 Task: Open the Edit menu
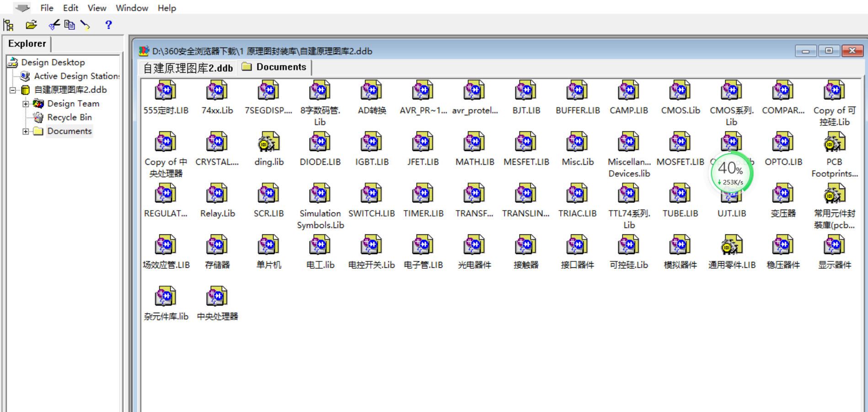tap(70, 8)
